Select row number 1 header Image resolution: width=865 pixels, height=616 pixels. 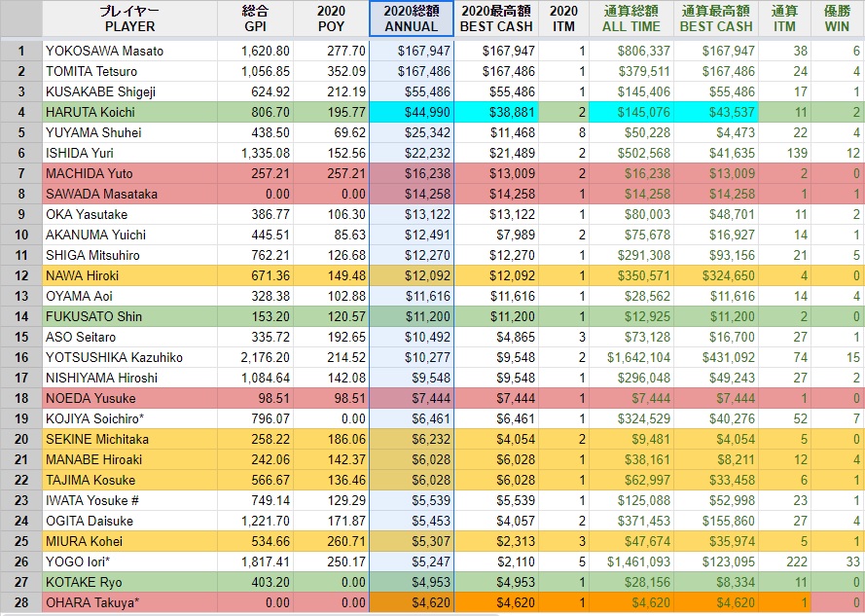point(21,51)
